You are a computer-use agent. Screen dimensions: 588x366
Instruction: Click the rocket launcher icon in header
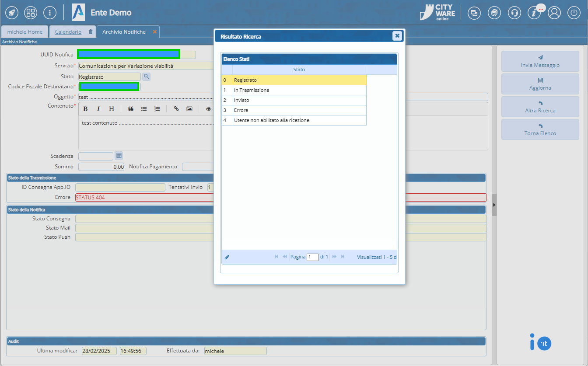12,13
